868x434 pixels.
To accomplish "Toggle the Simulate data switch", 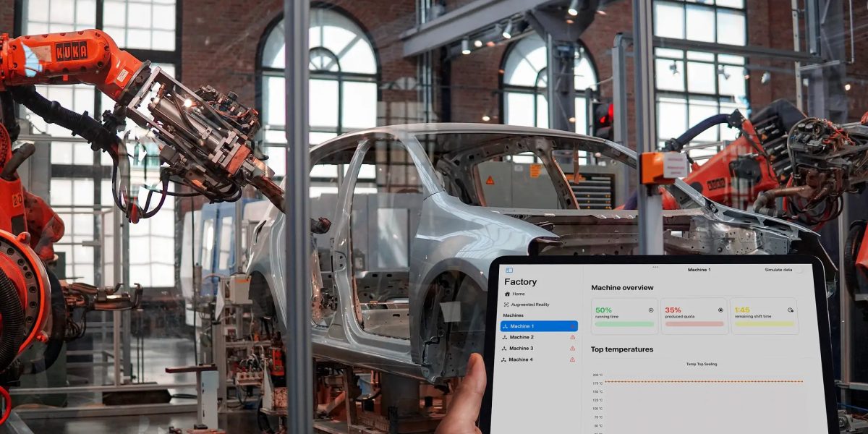I will pyautogui.click(x=800, y=271).
